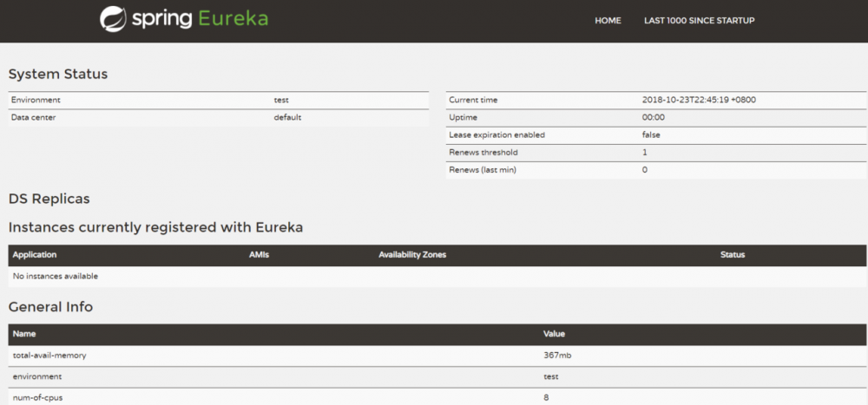Click the Renews threshold row
Viewport: 868px width, 405px height.
coord(655,152)
